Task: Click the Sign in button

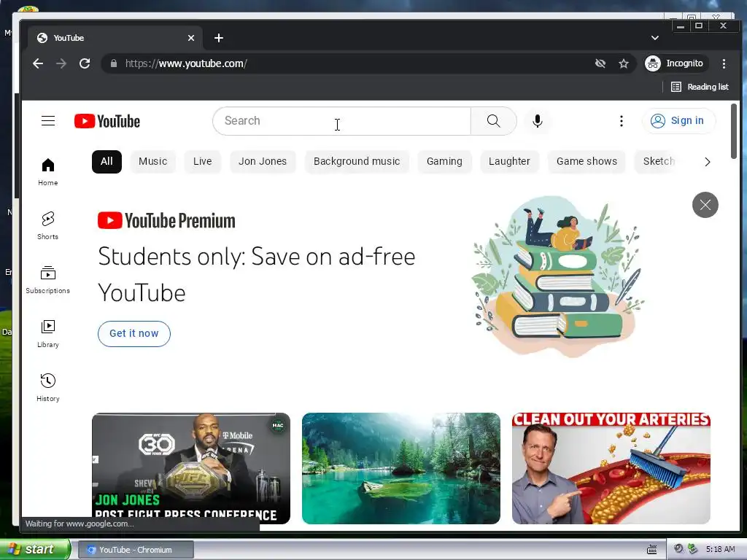Action: 678,121
